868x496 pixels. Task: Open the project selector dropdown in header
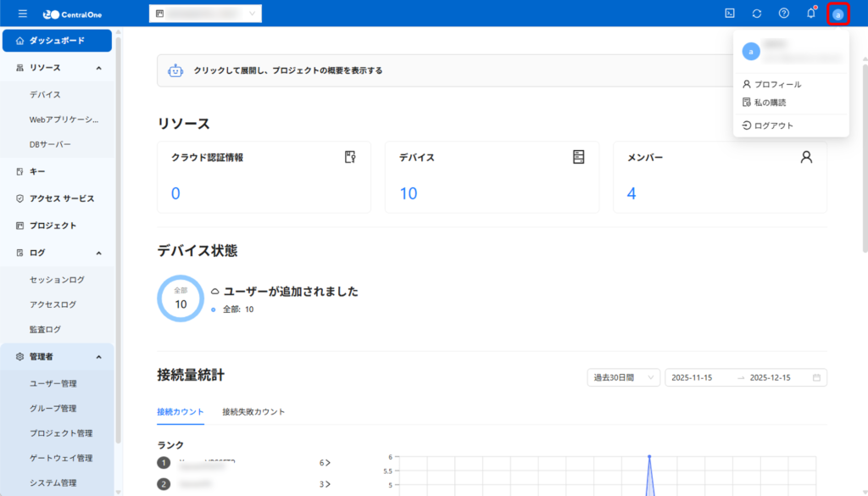point(205,14)
